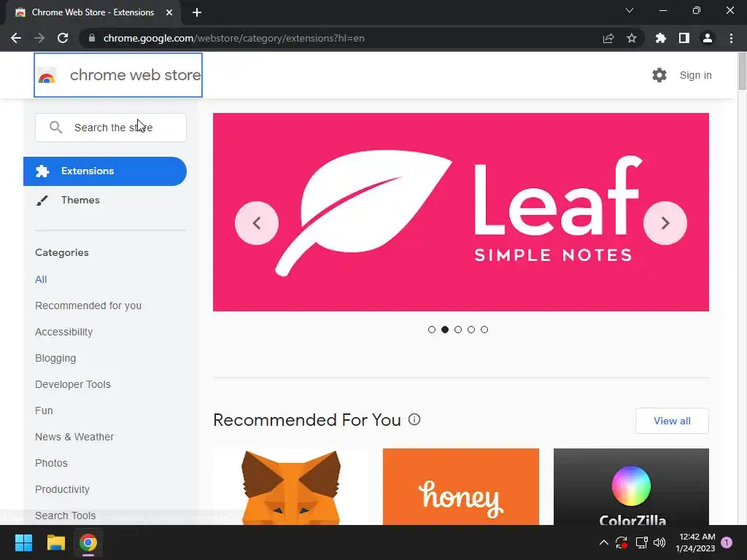Click the browser back arrow
Screen dimensions: 747x560
pyautogui.click(x=16, y=38)
